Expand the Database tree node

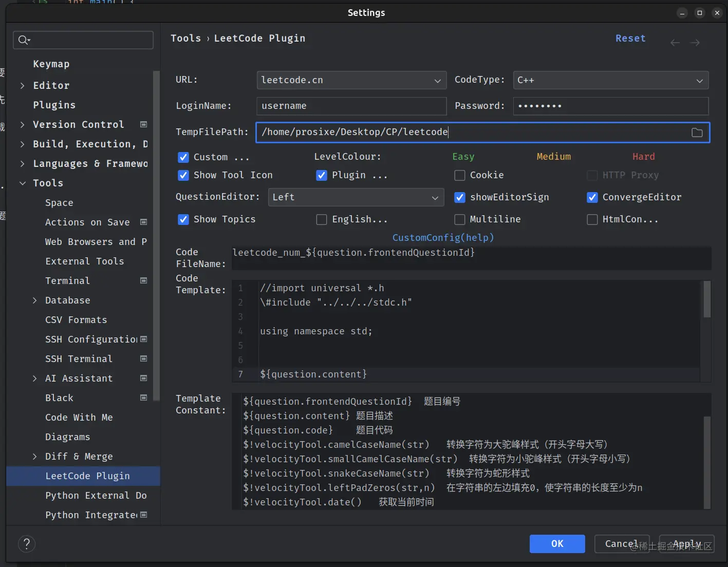(34, 300)
